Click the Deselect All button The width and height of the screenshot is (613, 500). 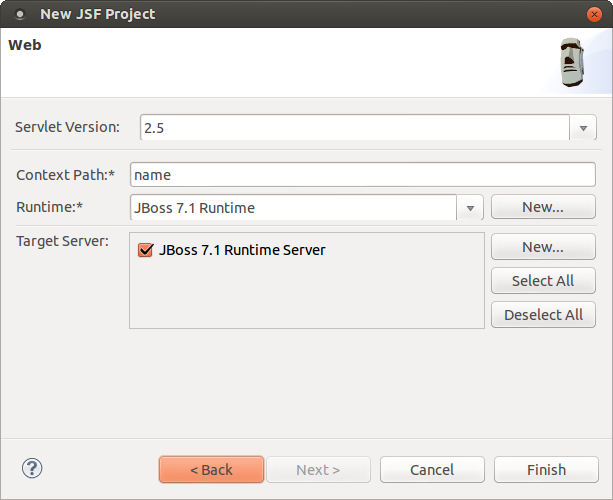click(543, 314)
